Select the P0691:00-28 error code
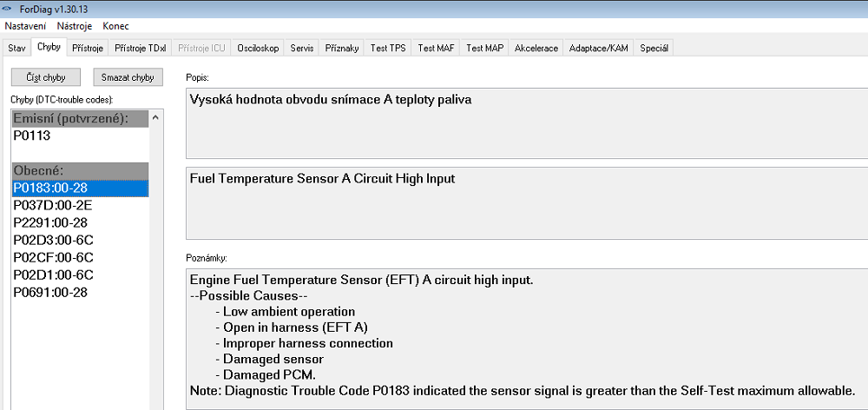 (x=50, y=292)
